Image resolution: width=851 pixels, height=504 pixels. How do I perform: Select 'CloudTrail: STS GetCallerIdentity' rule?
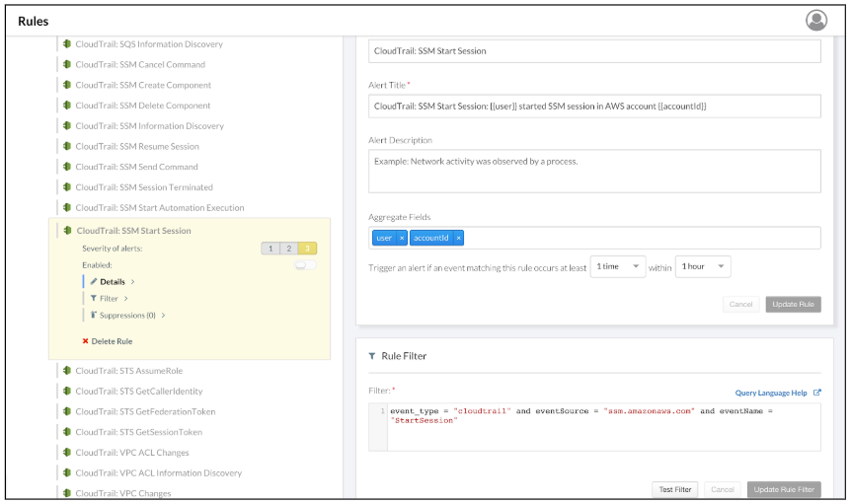pos(139,392)
